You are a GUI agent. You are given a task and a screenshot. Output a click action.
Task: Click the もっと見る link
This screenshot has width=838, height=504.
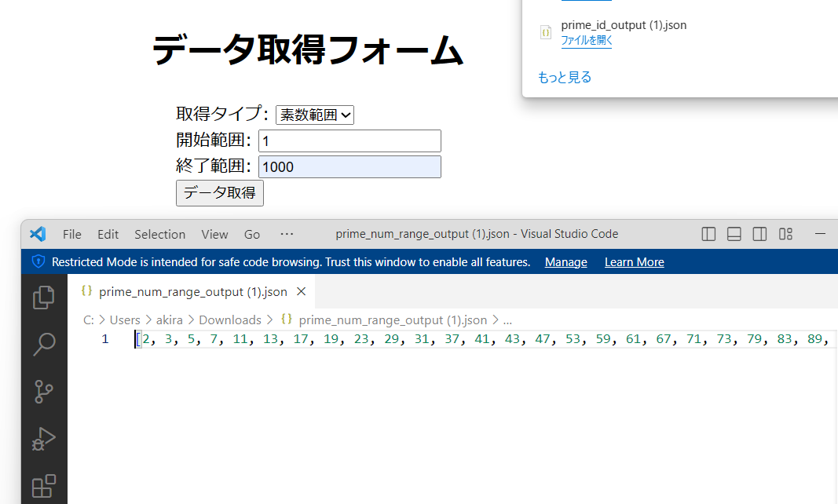pyautogui.click(x=565, y=78)
